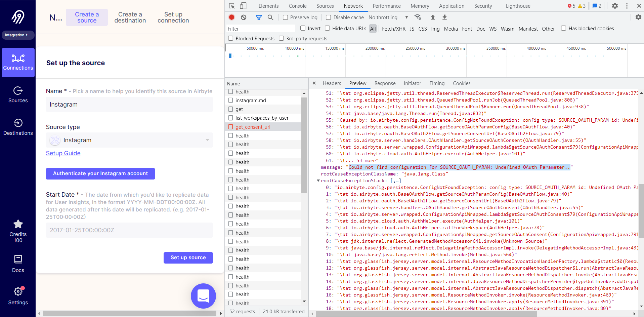Enable the Hide data URLs checkbox
This screenshot has width=644, height=317.
pos(327,29)
